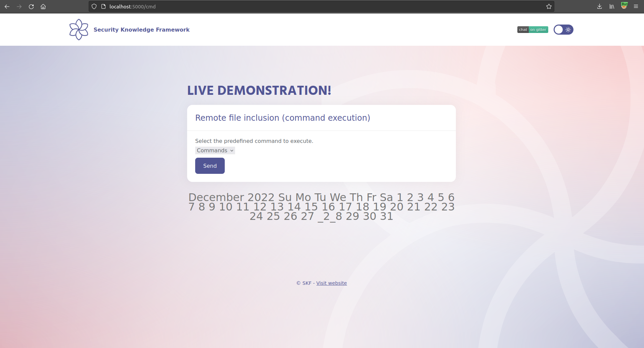The image size is (644, 348).
Task: Click the SKF flower logo
Action: [79, 30]
